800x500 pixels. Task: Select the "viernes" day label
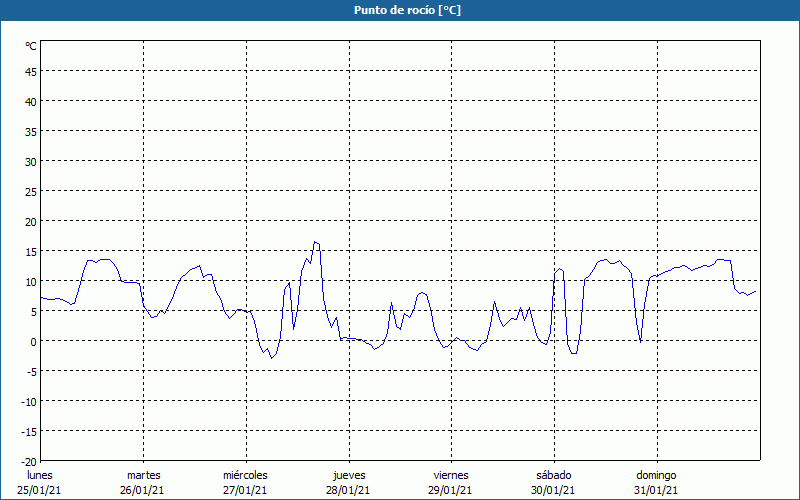point(451,475)
